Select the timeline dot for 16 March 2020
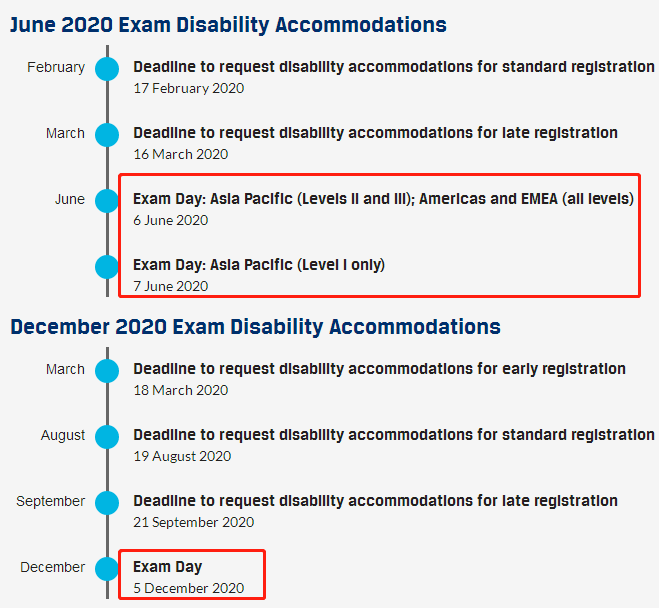This screenshot has width=659, height=608. point(107,134)
